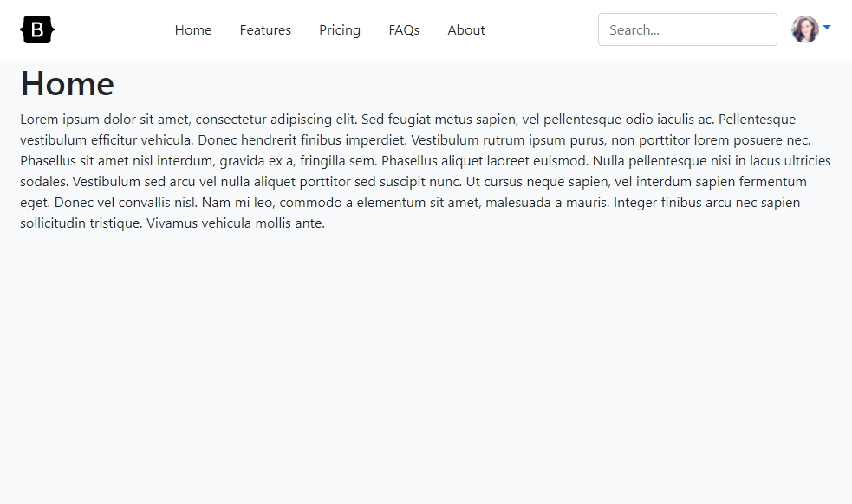Open the Pricing link
Screen dimensions: 852x504
point(340,29)
